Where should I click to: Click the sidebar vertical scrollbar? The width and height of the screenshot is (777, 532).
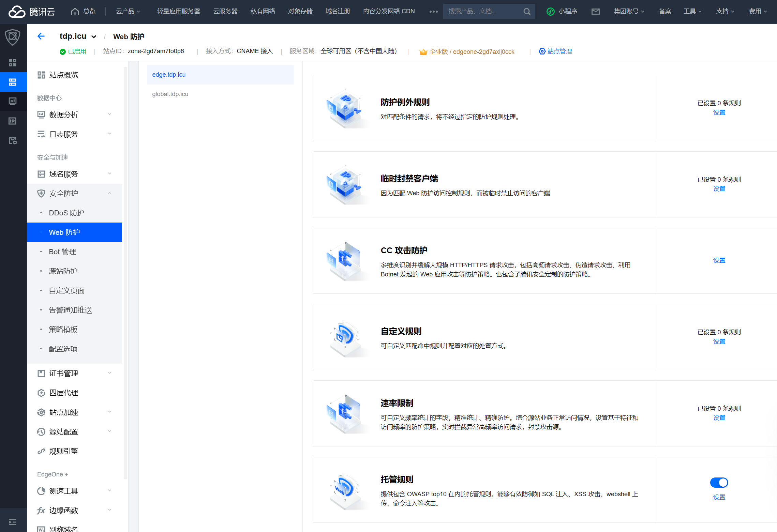coord(125,273)
